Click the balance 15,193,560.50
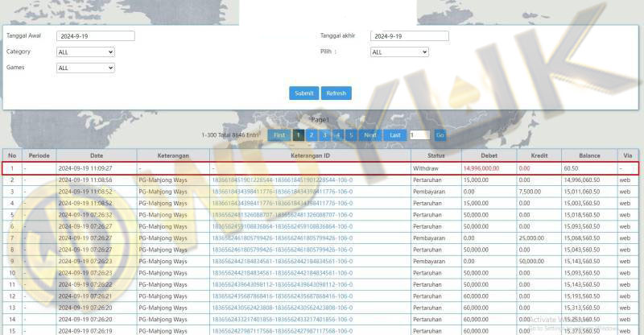Image resolution: width=644 pixels, height=335 pixels. [581, 296]
